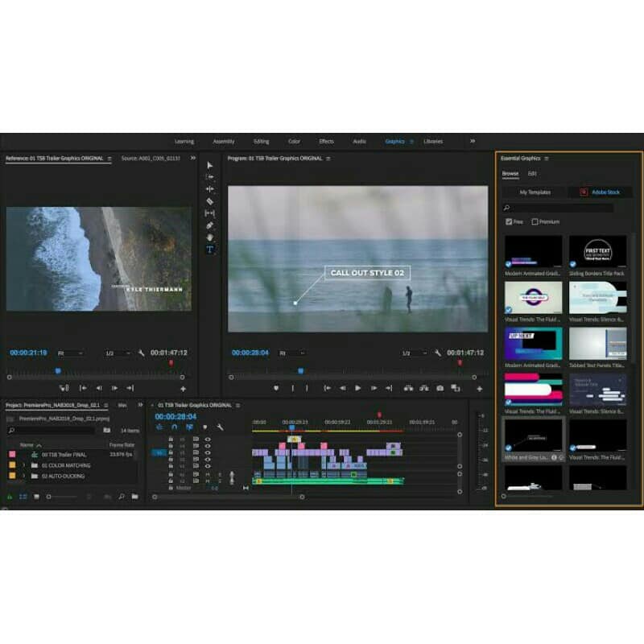Viewport: 644px width, 644px height.
Task: Click the My Templates button
Action: point(535,192)
